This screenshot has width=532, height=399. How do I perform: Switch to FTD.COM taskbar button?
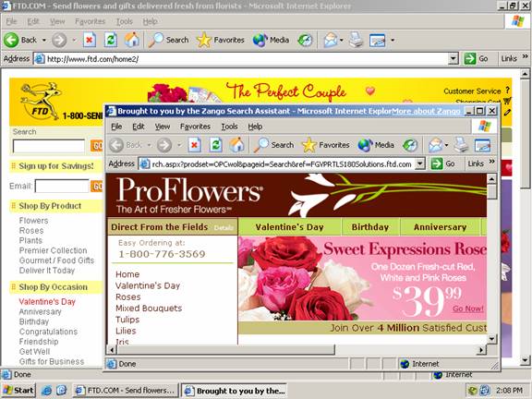pyautogui.click(x=126, y=391)
